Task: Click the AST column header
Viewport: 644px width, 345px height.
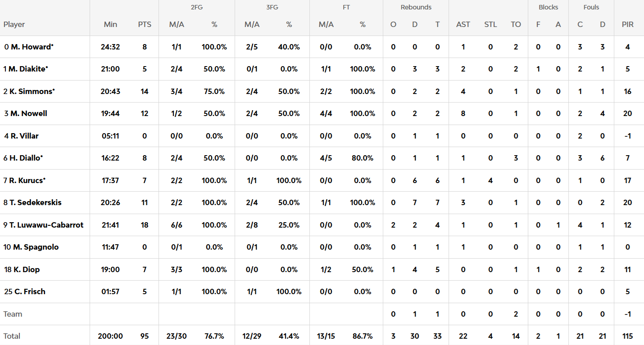Action: (x=463, y=24)
